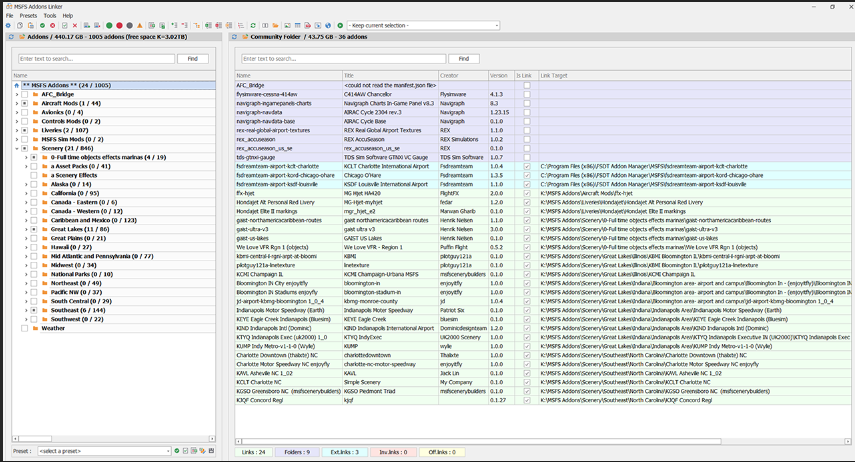Click the large red circle toolbar icon
855x462 pixels.
point(119,26)
